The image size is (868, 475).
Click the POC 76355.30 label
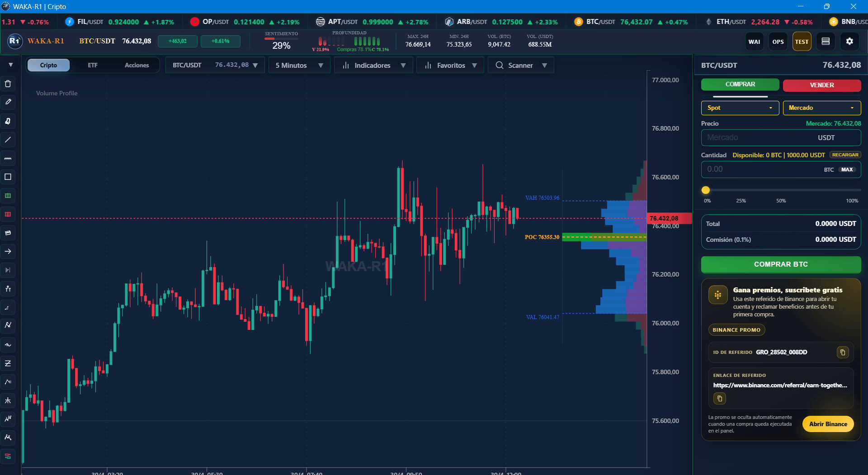click(542, 237)
